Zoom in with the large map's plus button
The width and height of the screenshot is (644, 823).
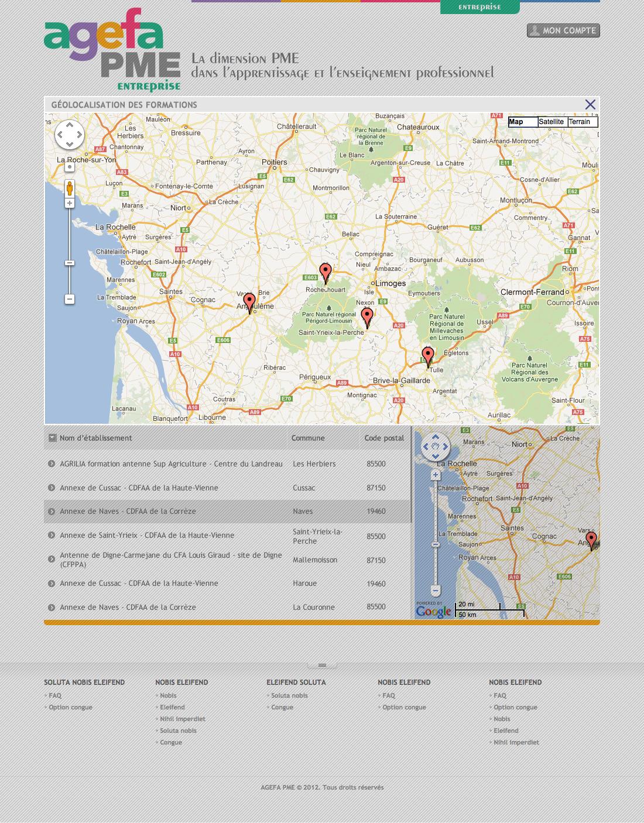[x=70, y=203]
